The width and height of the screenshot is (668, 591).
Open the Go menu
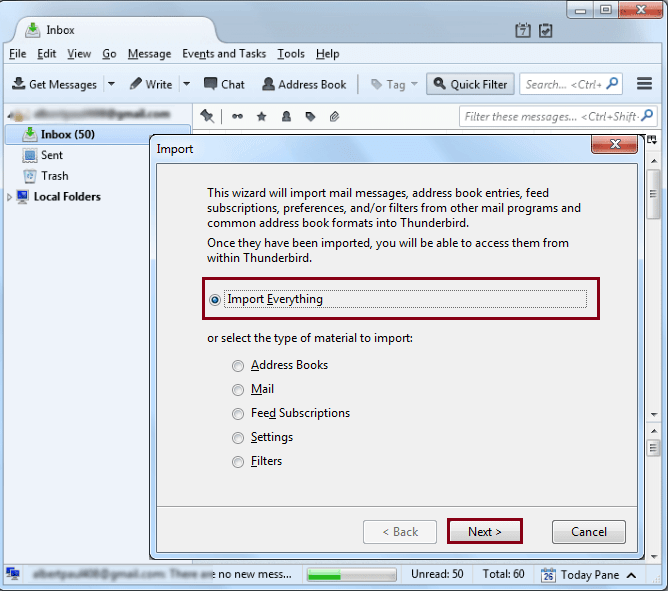pyautogui.click(x=109, y=54)
